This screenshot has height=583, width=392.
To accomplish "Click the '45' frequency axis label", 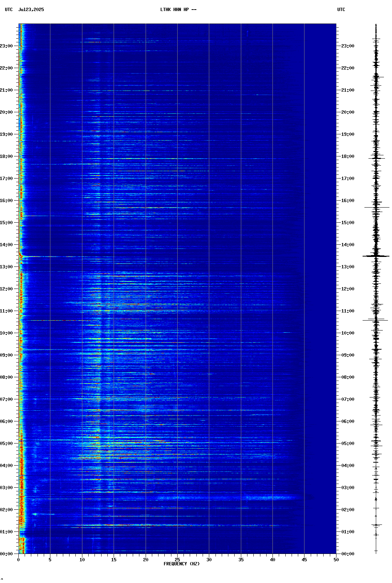I will click(304, 560).
